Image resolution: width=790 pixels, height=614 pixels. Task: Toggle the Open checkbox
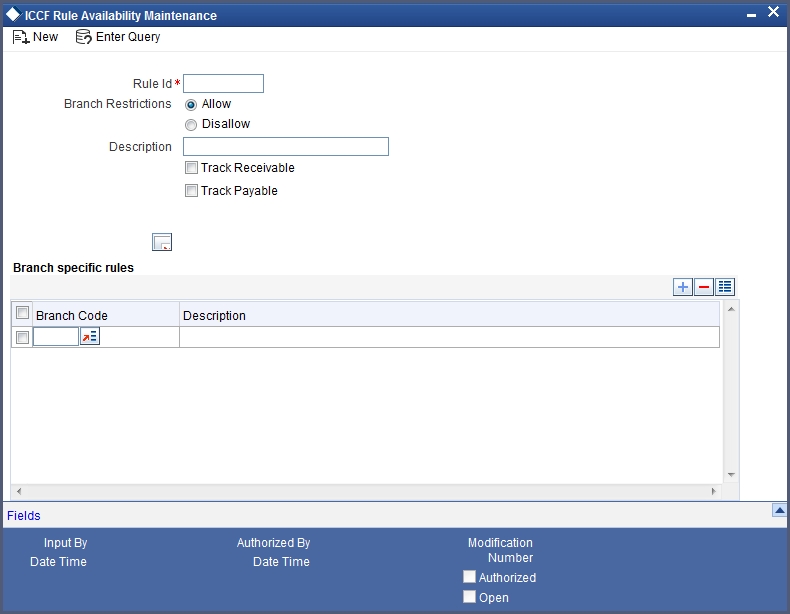point(469,596)
